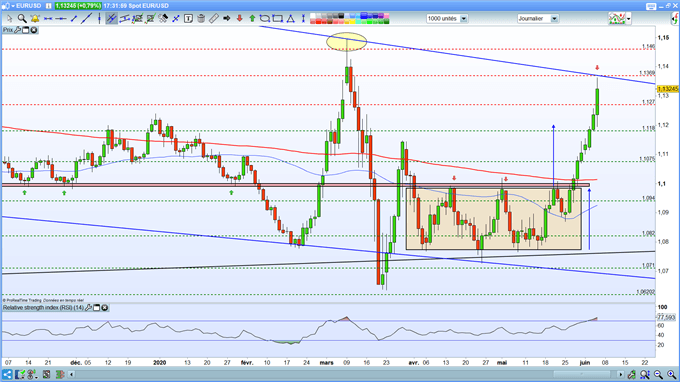Screen dimensions: 680x382
Task: Select the green up arrow tool
Action: pyautogui.click(x=252, y=19)
